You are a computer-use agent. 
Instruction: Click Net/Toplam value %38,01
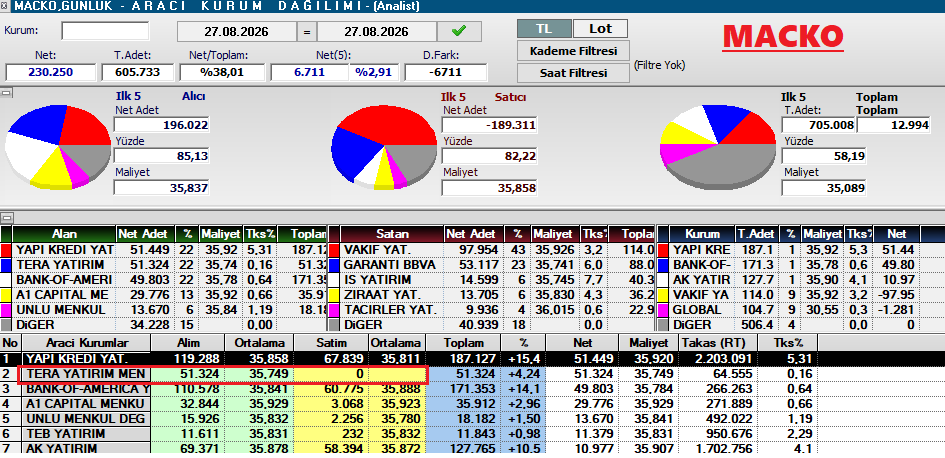[223, 72]
